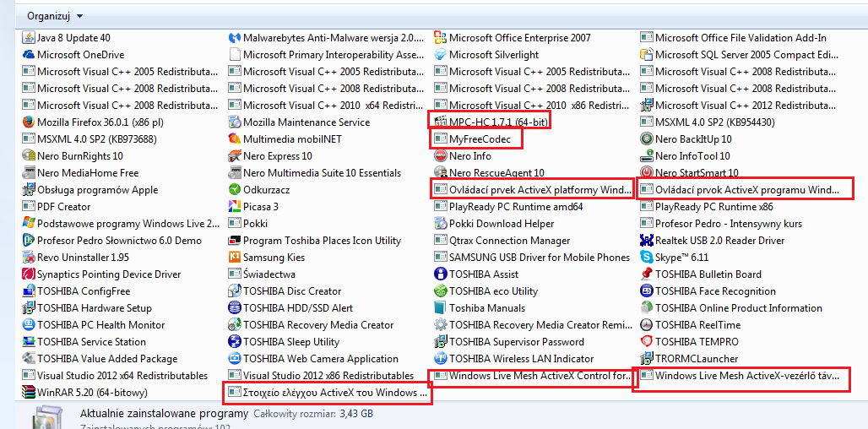Select the Świadectwa entry
The image size is (868, 429).
(263, 274)
